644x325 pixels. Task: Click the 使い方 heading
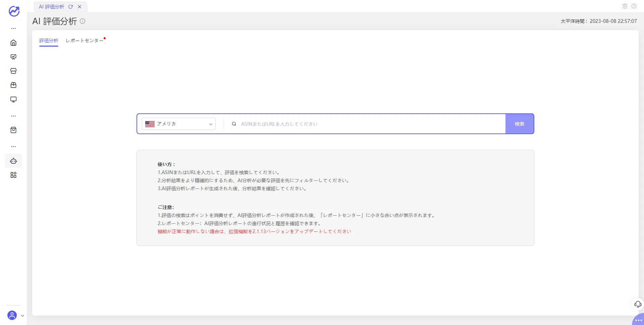166,164
